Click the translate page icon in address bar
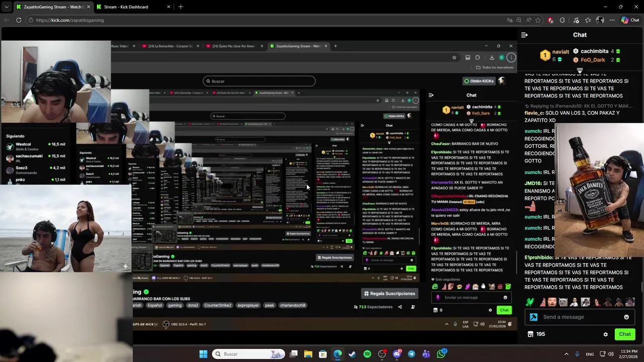The width and height of the screenshot is (644, 362). tap(510, 20)
